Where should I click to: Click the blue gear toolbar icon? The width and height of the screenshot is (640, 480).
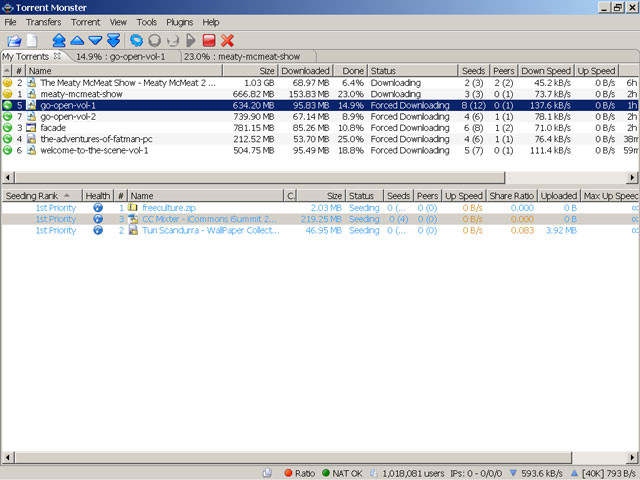pos(136,40)
